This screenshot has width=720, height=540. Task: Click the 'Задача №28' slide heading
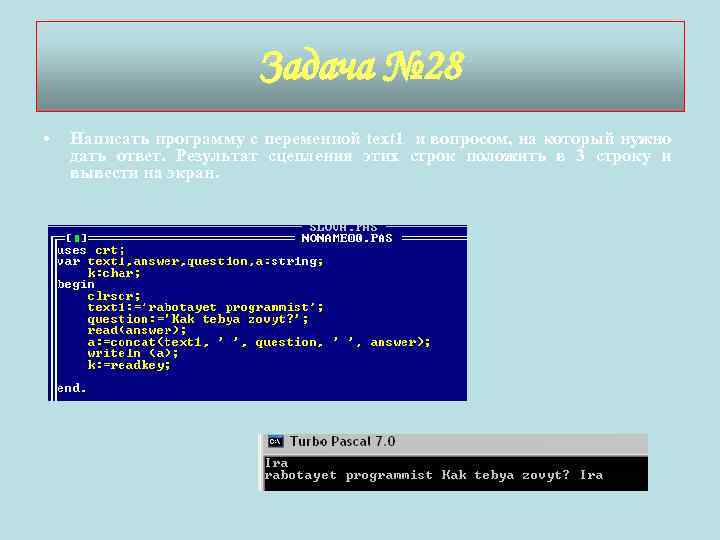coord(361,67)
